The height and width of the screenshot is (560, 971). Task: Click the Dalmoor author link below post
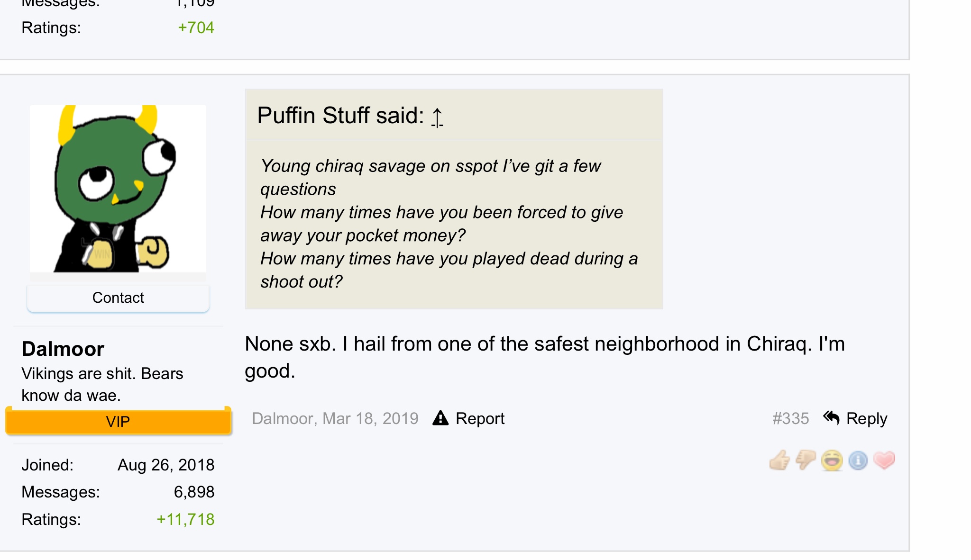coord(283,419)
